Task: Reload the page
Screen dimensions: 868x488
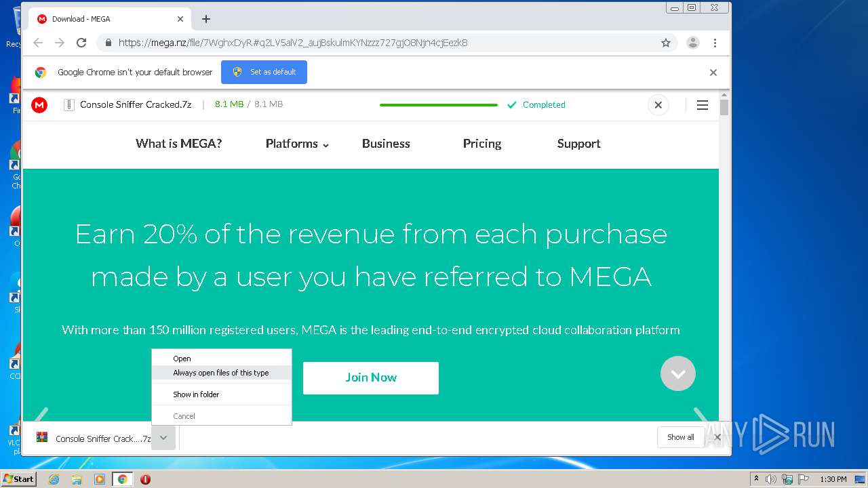Action: click(81, 43)
